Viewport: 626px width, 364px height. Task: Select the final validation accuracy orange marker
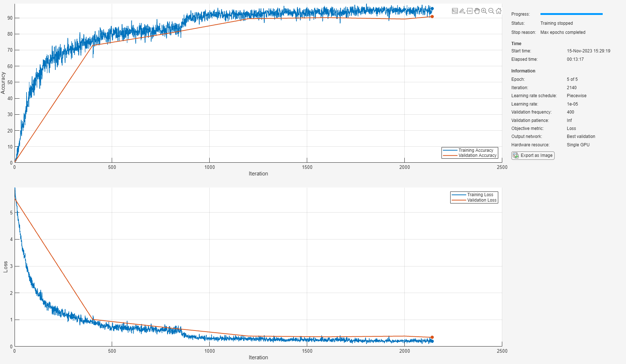(432, 17)
